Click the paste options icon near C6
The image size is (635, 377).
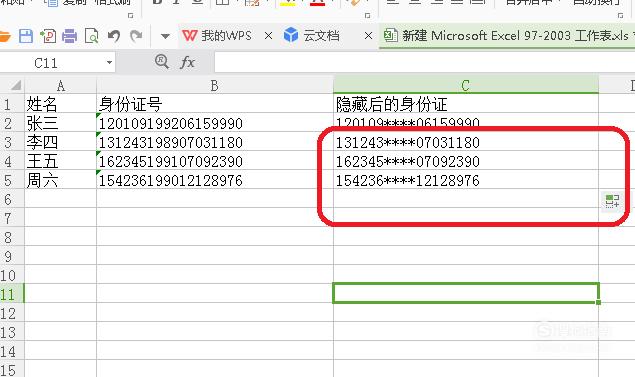[612, 201]
